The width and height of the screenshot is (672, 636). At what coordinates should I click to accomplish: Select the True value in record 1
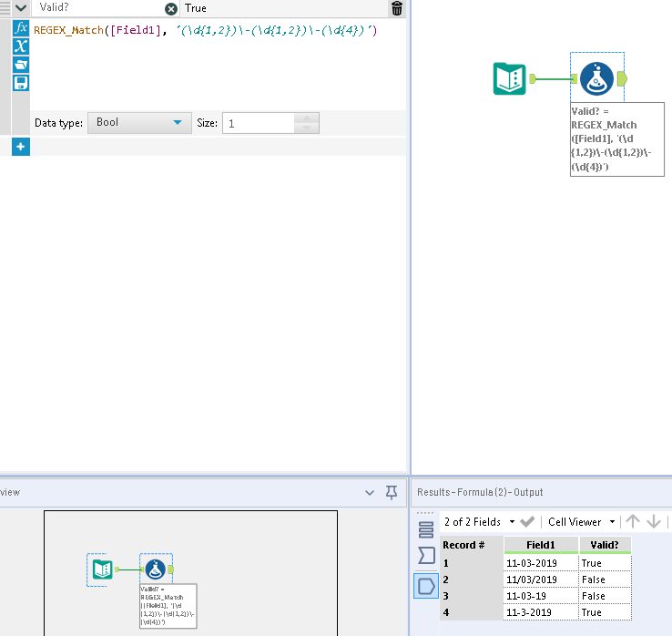[x=605, y=563]
